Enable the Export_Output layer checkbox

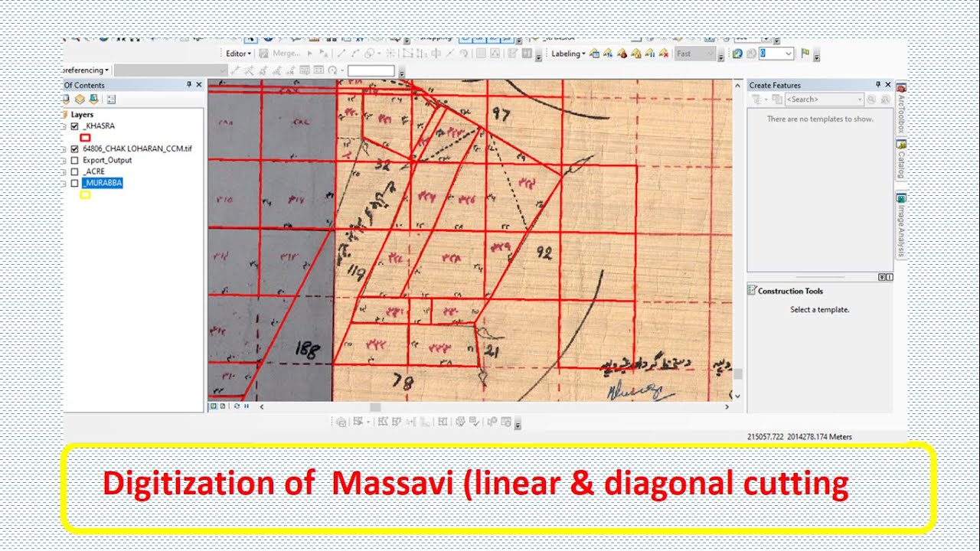click(x=74, y=161)
